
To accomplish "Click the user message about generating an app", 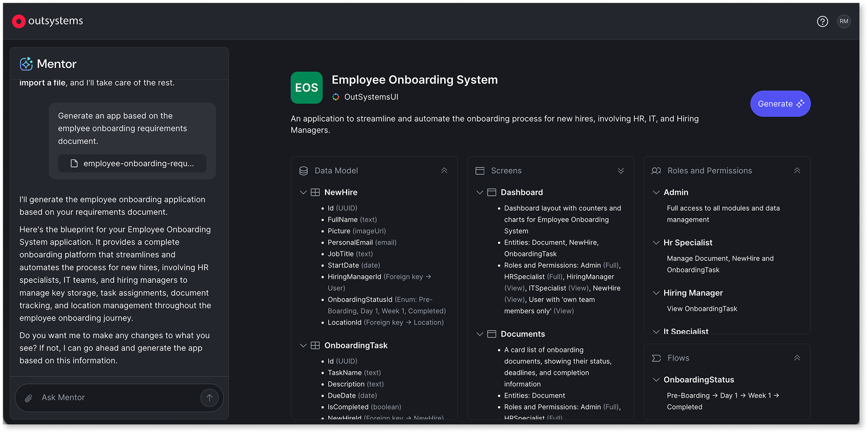I will (123, 129).
